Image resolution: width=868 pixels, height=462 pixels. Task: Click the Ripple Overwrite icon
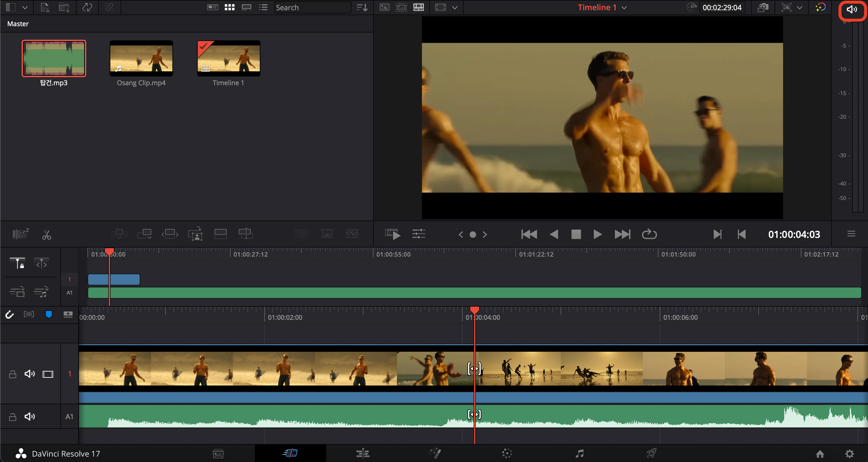tap(170, 234)
